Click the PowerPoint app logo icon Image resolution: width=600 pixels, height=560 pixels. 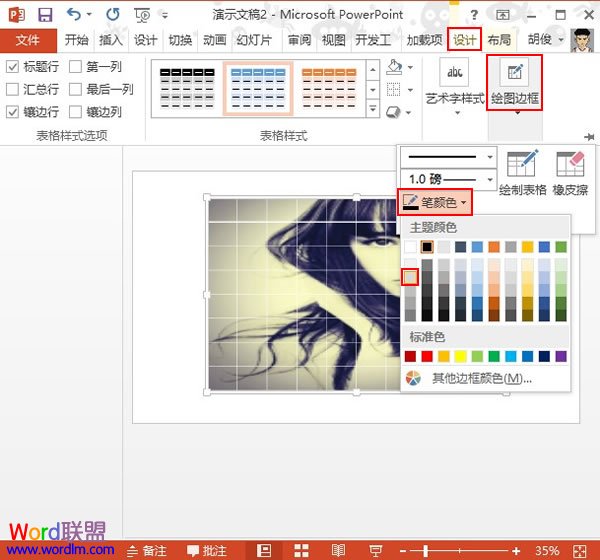tap(16, 15)
